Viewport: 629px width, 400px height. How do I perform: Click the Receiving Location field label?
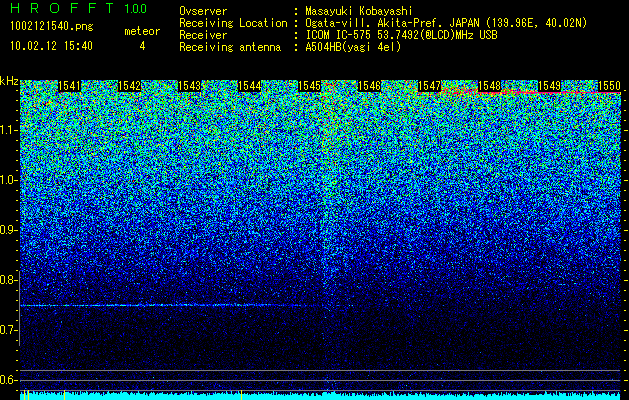click(x=233, y=23)
